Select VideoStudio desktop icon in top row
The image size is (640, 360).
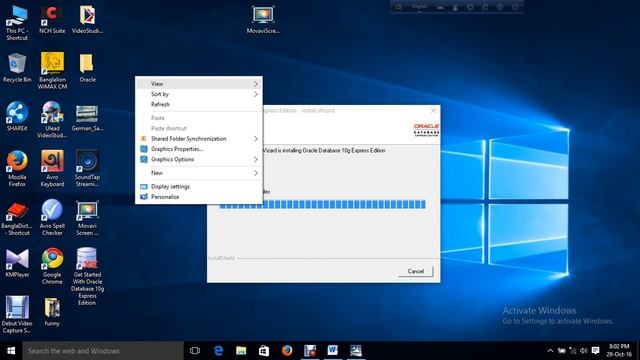click(87, 20)
